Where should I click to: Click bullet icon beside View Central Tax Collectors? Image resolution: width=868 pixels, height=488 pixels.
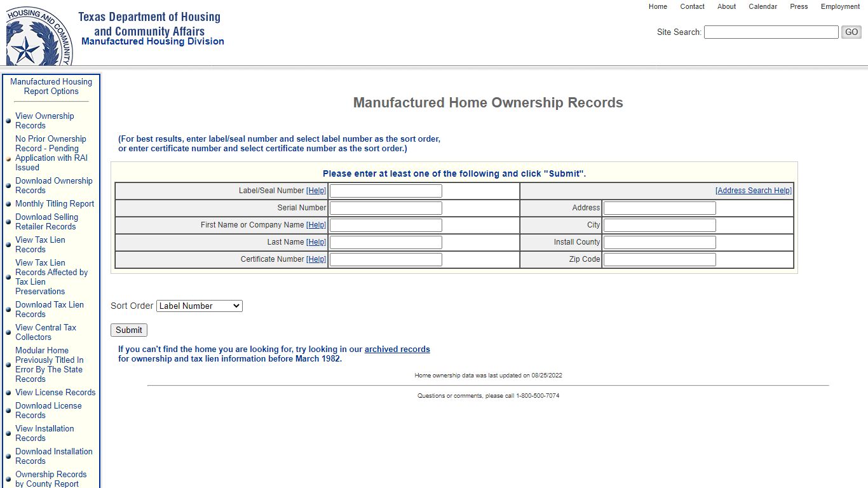[x=8, y=332]
